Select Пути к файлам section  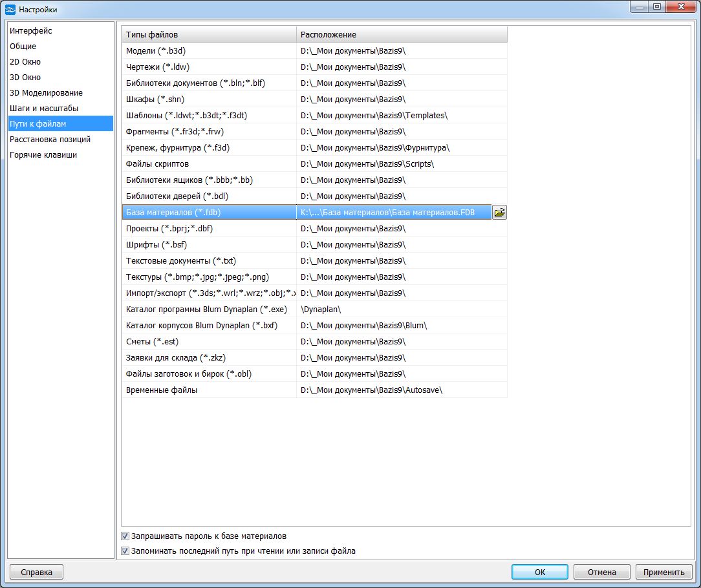tap(60, 124)
